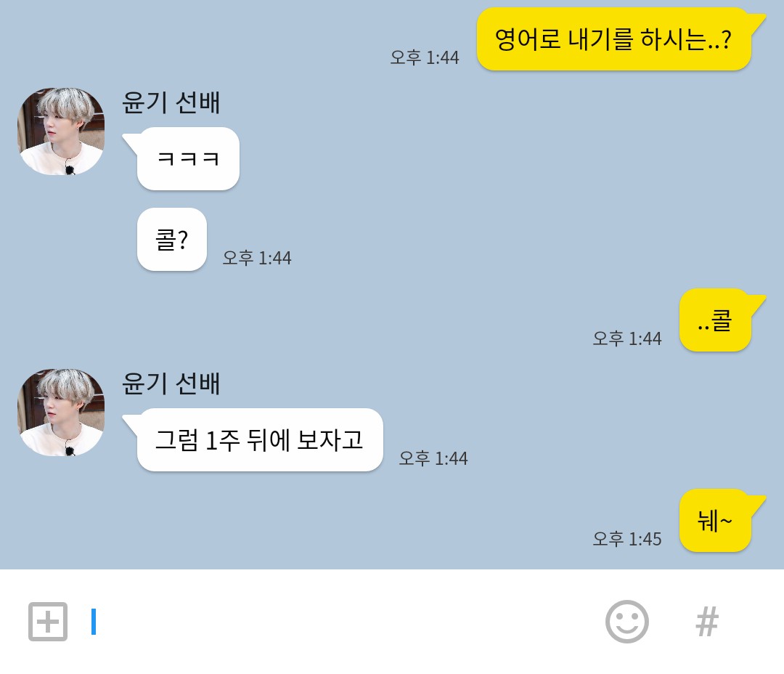
Task: Select the yellow '눼~' message bubble
Action: point(715,520)
